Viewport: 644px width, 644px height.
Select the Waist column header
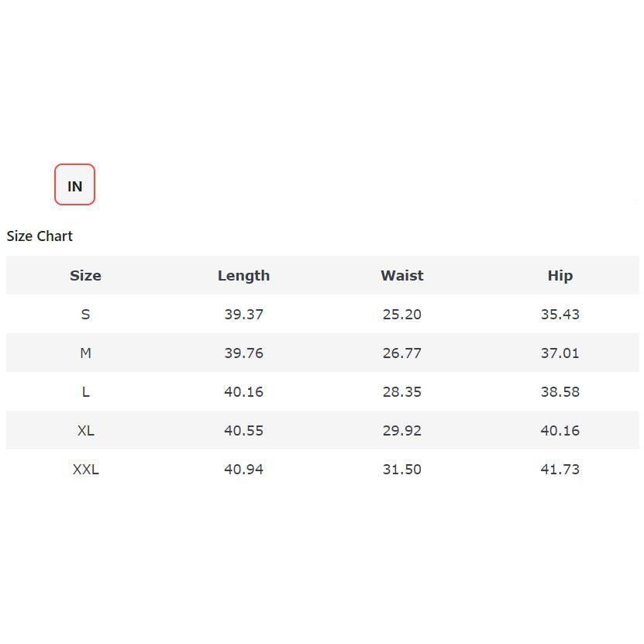(x=401, y=276)
